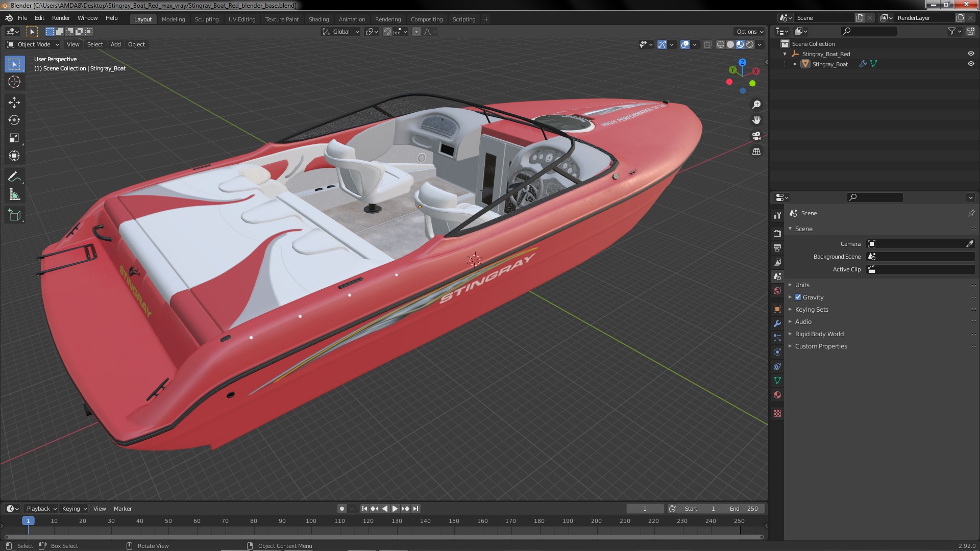
Task: Pick the Annotate pencil tool
Action: (x=14, y=177)
